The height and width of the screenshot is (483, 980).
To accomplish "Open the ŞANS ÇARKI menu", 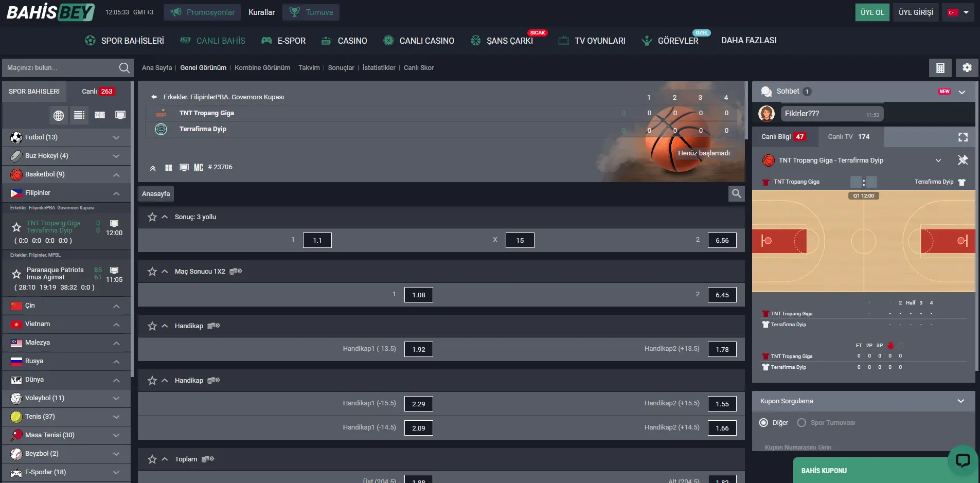I will point(502,41).
